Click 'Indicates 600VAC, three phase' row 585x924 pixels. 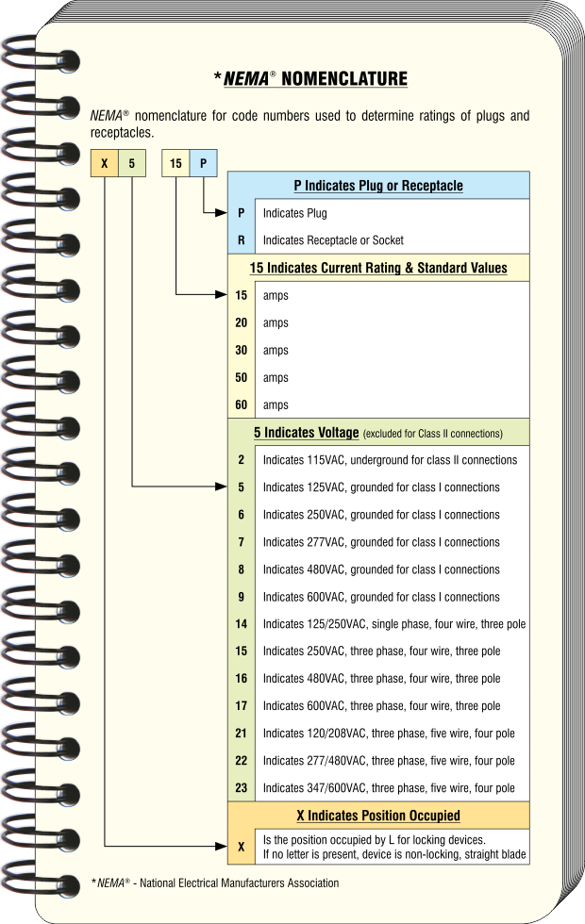pyautogui.click(x=378, y=706)
